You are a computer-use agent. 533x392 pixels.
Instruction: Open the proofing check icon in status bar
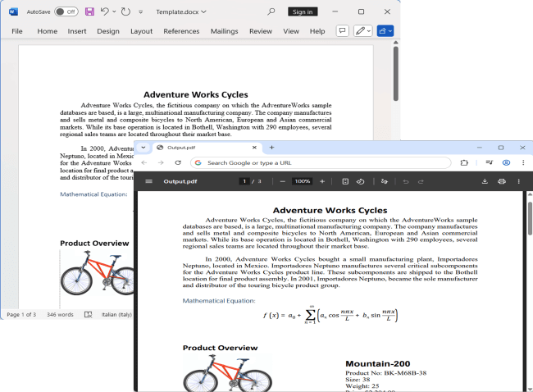(x=88, y=315)
